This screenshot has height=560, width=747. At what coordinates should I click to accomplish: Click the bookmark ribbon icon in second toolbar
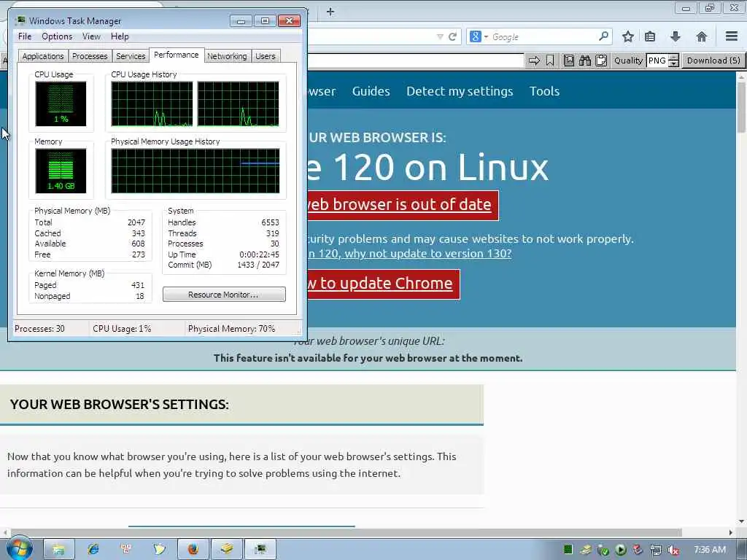pyautogui.click(x=550, y=61)
